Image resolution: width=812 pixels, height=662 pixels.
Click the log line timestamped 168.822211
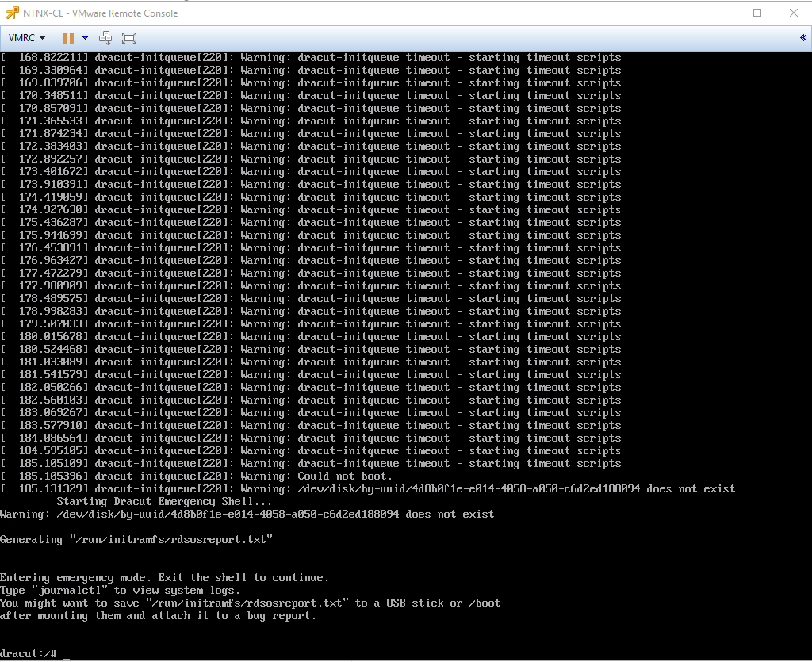310,58
